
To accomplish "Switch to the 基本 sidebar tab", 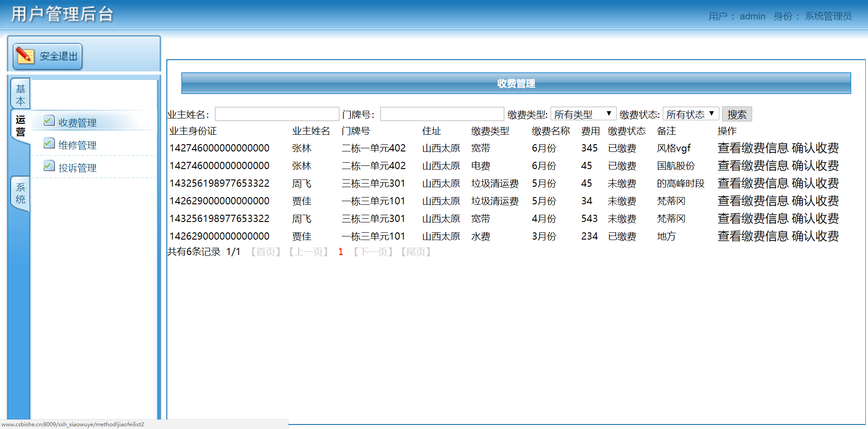I will [x=20, y=94].
